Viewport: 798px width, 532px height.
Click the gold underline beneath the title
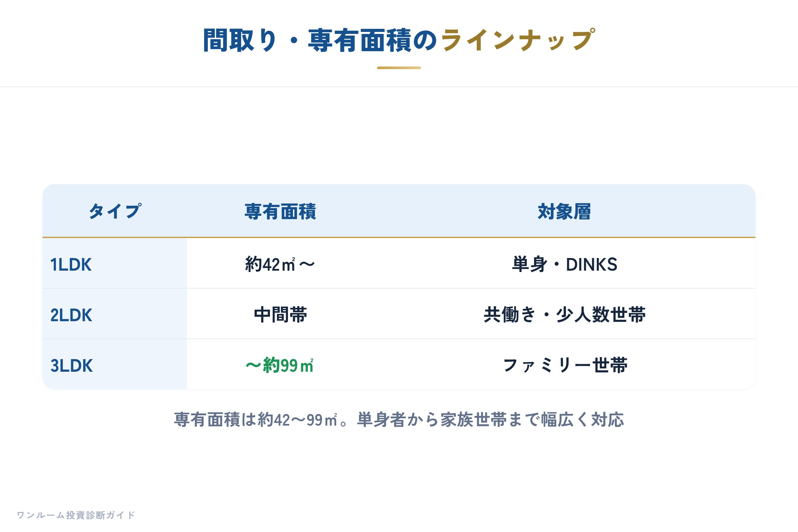pyautogui.click(x=399, y=68)
